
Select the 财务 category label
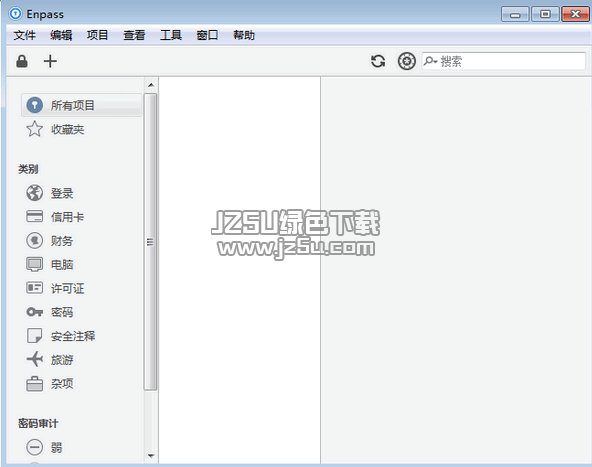tap(62, 241)
